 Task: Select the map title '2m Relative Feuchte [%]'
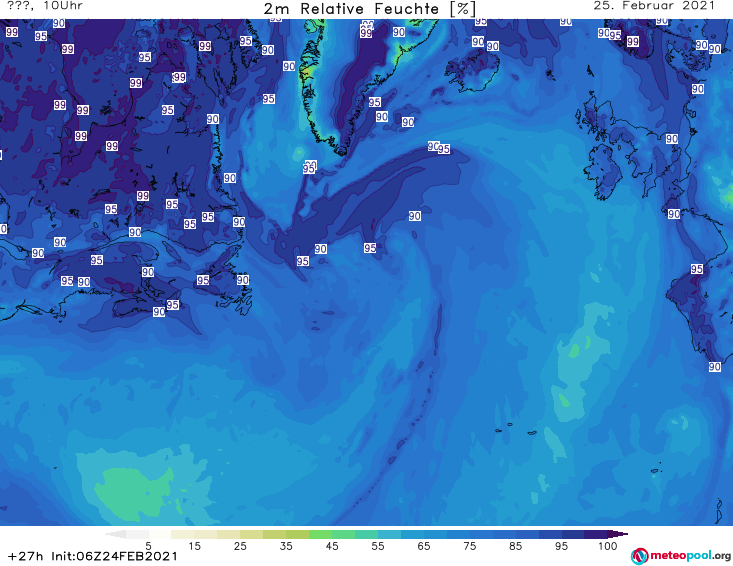point(370,8)
